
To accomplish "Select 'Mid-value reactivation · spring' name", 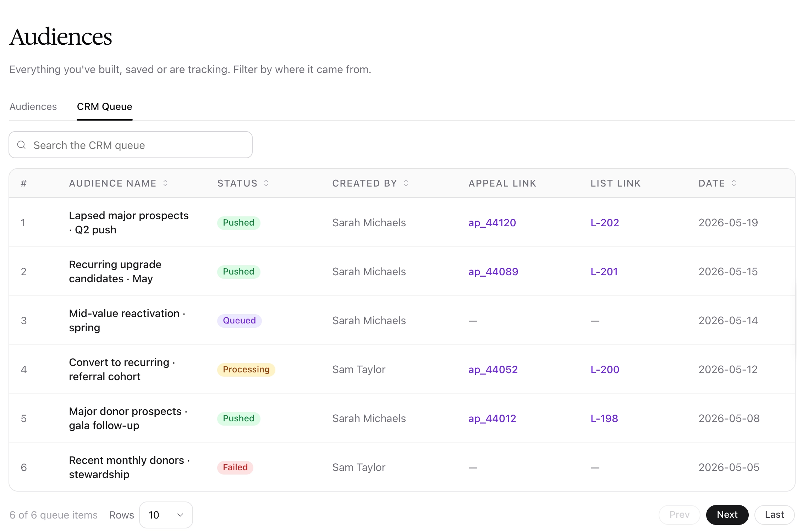I will pos(127,320).
